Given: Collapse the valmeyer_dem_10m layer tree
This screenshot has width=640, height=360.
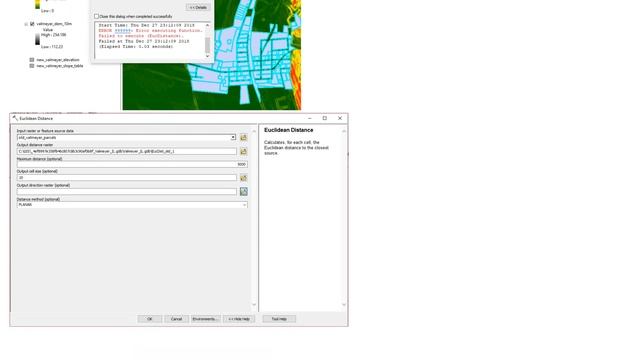Looking at the screenshot, I should click(x=26, y=24).
